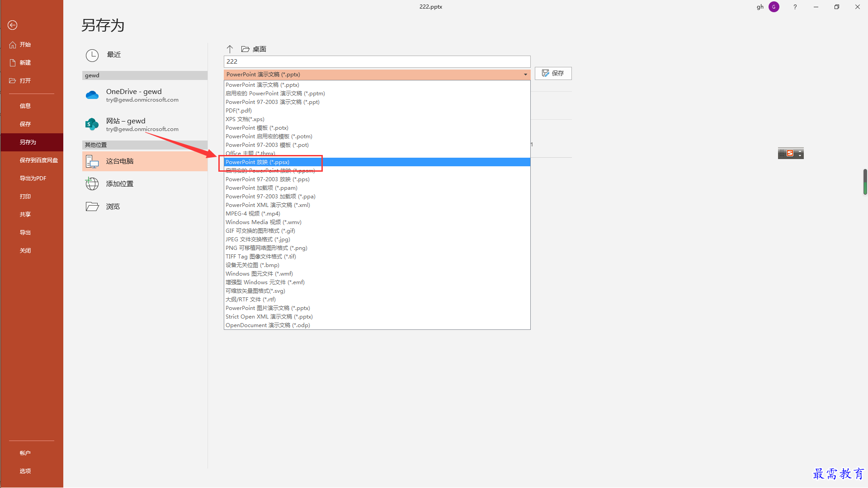Choose GIF 可交换的图形格式 (*.gif)
This screenshot has width=868, height=488.
(x=377, y=231)
